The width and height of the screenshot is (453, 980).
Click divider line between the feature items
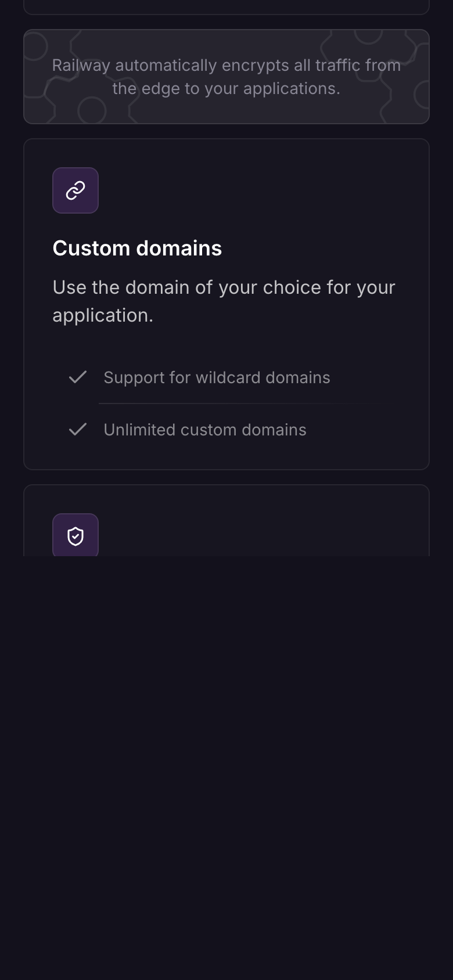pos(244,403)
